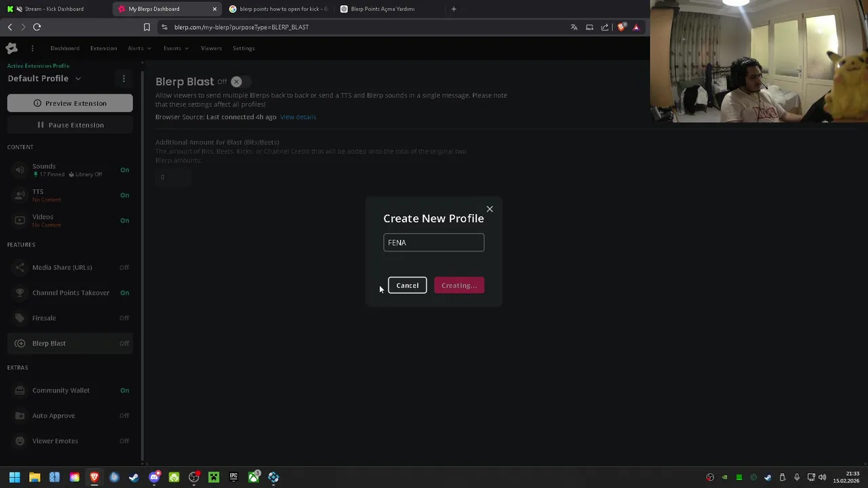Close the Create New Profile dialog

(x=490, y=209)
